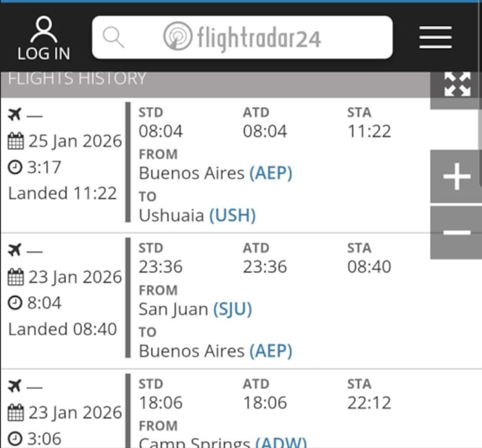Open the Ushuaia (USH) airport link
The image size is (482, 448).
click(232, 216)
